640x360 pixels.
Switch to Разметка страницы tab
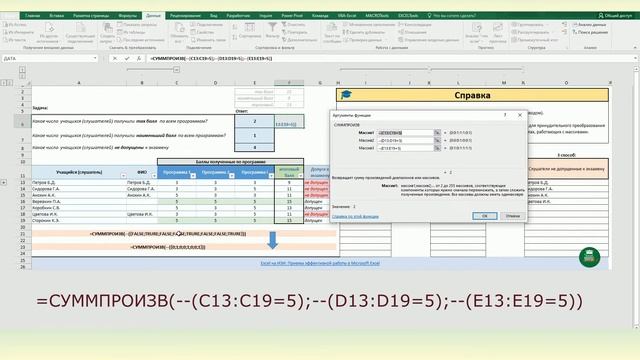[91, 16]
